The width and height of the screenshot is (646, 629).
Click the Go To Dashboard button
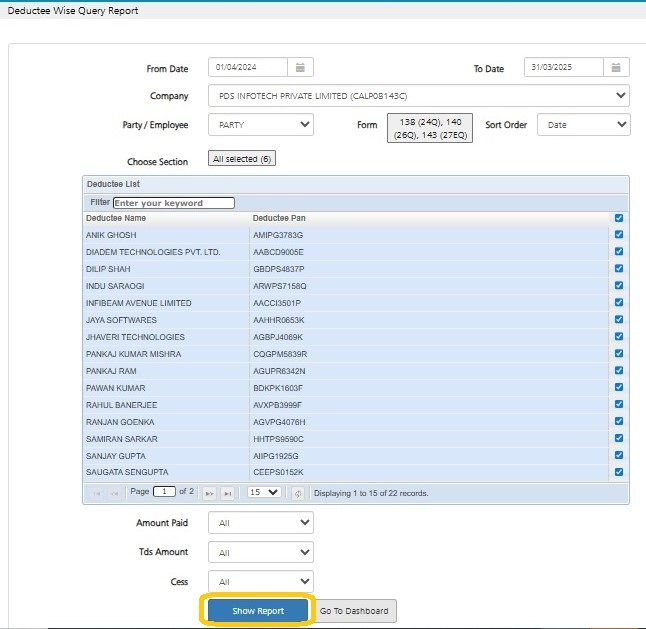354,611
